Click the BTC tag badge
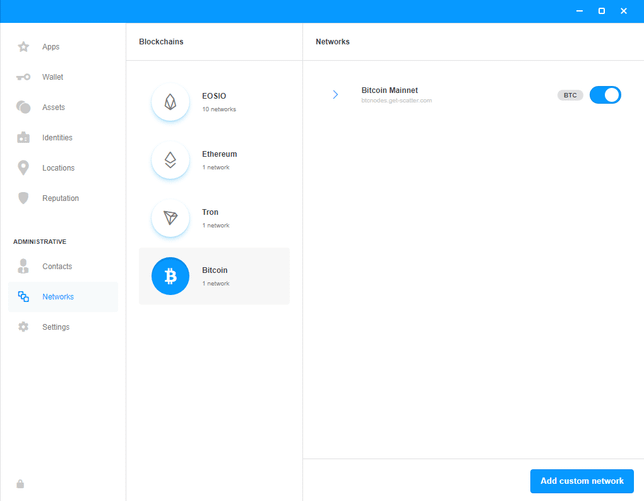Viewport: 644px width, 501px height. click(570, 95)
